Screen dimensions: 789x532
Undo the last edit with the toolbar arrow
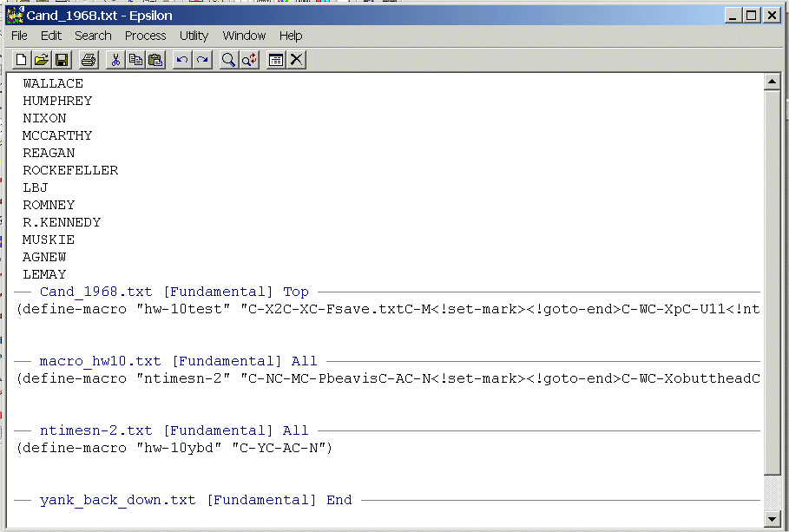pos(182,59)
